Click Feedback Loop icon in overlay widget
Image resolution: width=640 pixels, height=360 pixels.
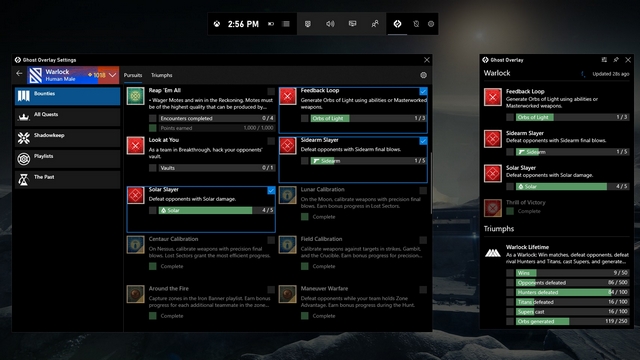coord(493,97)
